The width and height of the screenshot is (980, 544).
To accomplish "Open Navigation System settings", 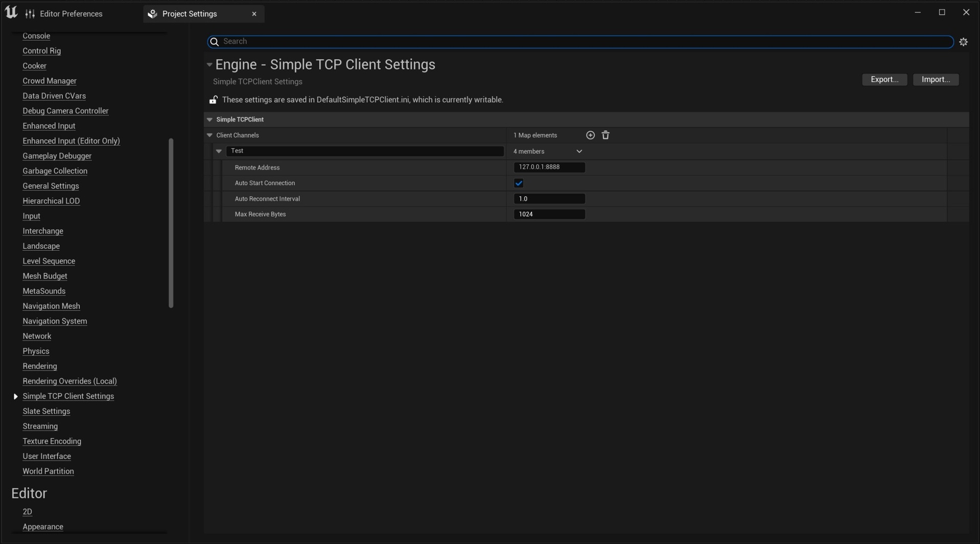I will click(x=55, y=321).
